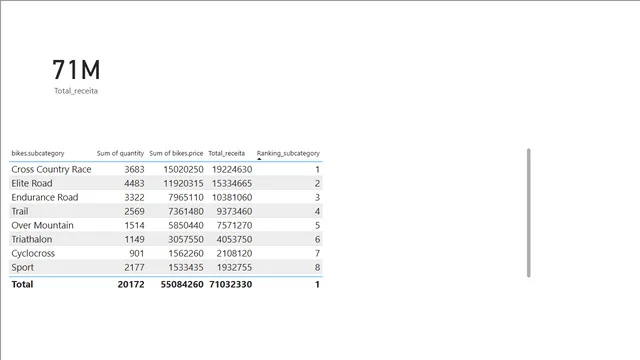This screenshot has width=640, height=360.
Task: Click ranking value 6 for Triathalon
Action: pyautogui.click(x=317, y=239)
